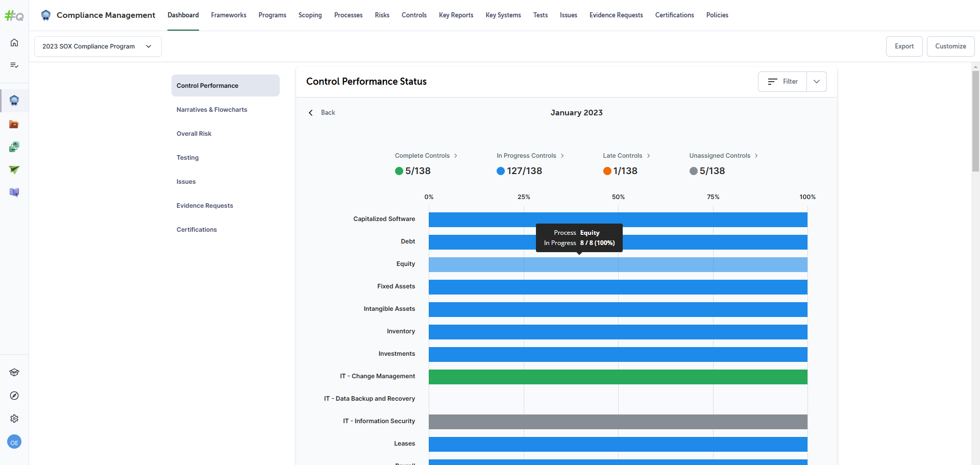
Task: Click the graduation cap learning icon
Action: click(14, 373)
